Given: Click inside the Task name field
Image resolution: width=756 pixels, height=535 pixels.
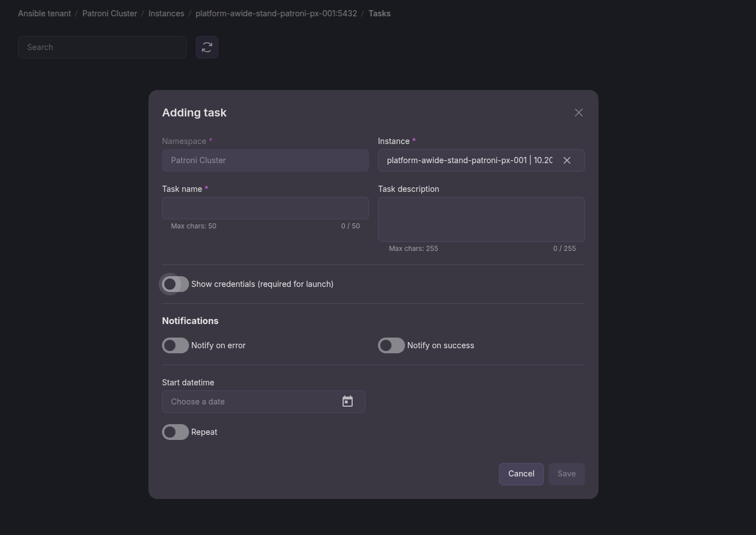Looking at the screenshot, I should pos(265,208).
